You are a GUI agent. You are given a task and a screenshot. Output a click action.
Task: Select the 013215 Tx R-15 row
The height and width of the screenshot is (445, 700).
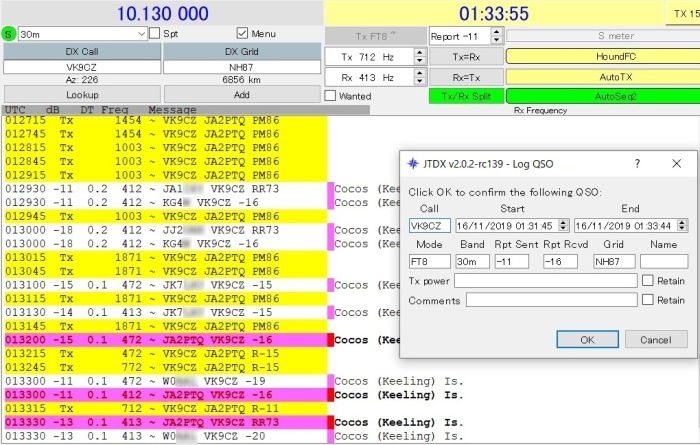coord(166,354)
